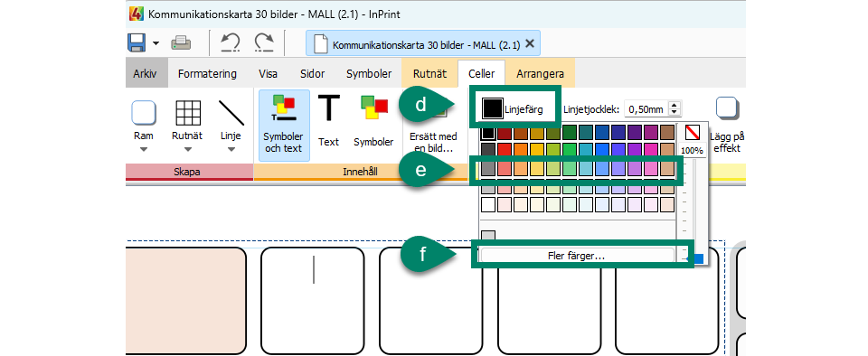Expand the arrow under Ram
Image resolution: width=868 pixels, height=356 pixels.
pos(144,149)
